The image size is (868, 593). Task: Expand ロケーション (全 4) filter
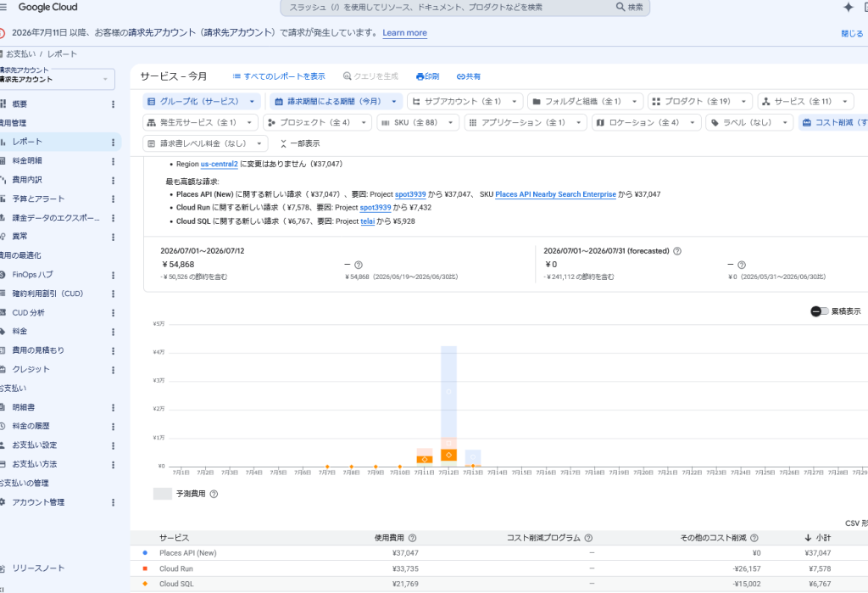pos(647,122)
